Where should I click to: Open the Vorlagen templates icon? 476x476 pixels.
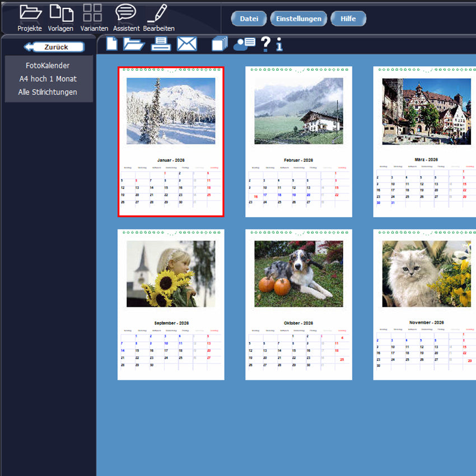click(x=60, y=13)
